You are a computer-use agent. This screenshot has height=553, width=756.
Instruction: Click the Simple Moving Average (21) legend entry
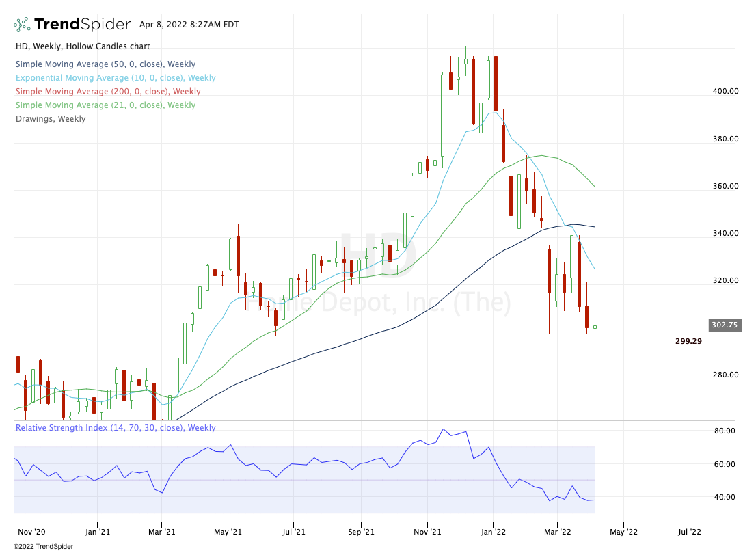tap(105, 105)
